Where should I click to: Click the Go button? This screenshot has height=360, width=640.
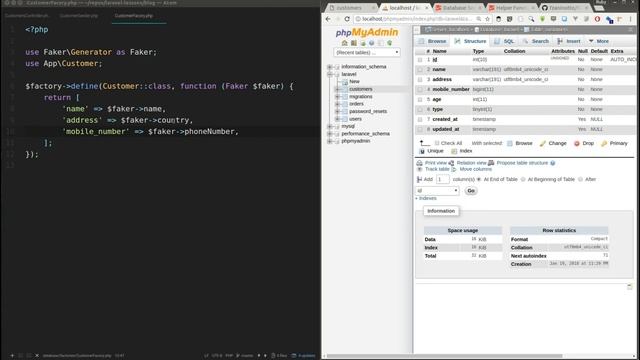[471, 191]
